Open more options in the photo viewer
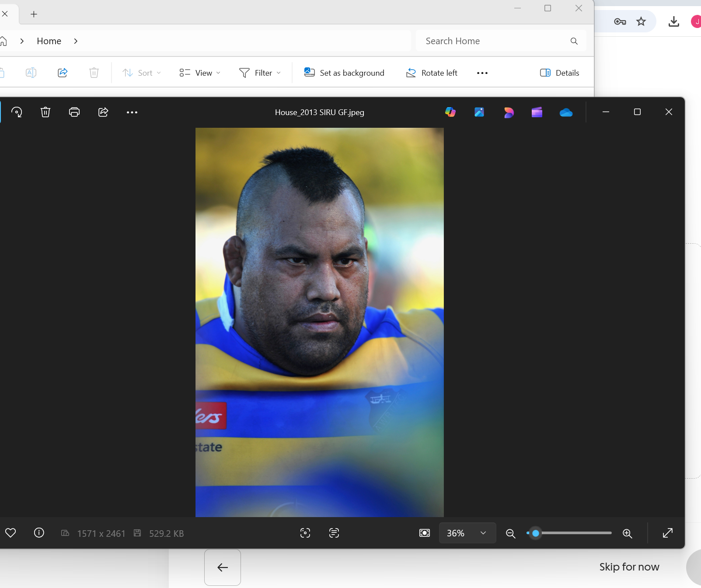The image size is (701, 588). point(132,112)
